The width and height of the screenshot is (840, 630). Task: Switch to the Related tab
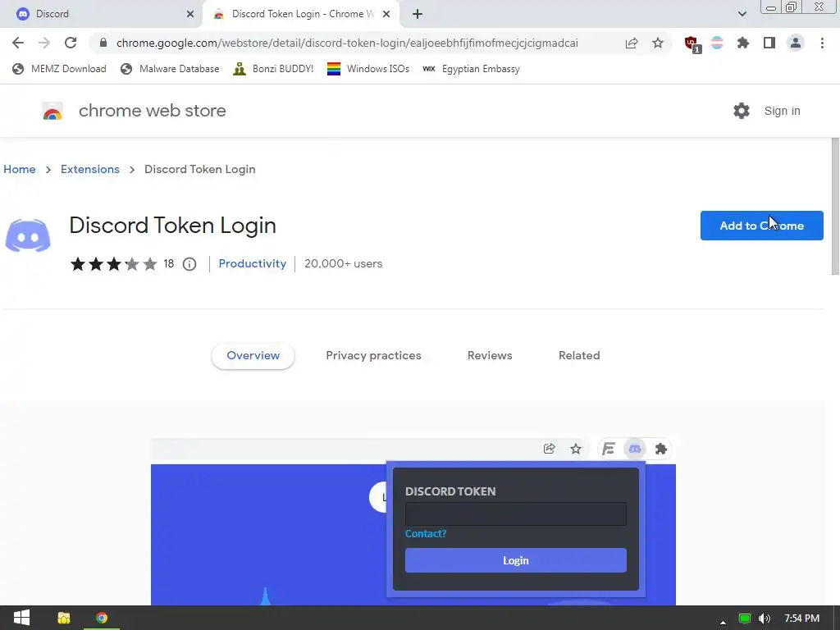click(x=579, y=356)
